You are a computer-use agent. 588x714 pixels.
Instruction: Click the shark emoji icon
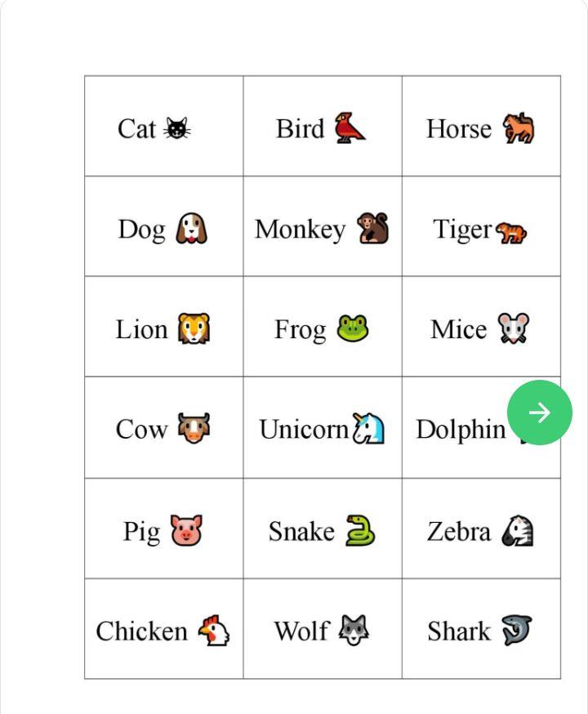click(x=516, y=631)
